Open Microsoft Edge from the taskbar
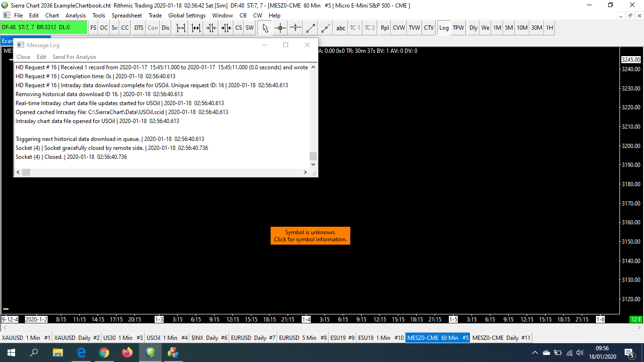Screen dimensions: 644x362 point(81,352)
